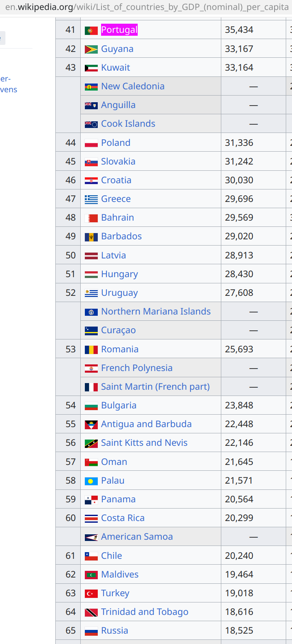The height and width of the screenshot is (644, 292).
Task: Select rank number 65 beside Russia
Action: click(x=71, y=631)
